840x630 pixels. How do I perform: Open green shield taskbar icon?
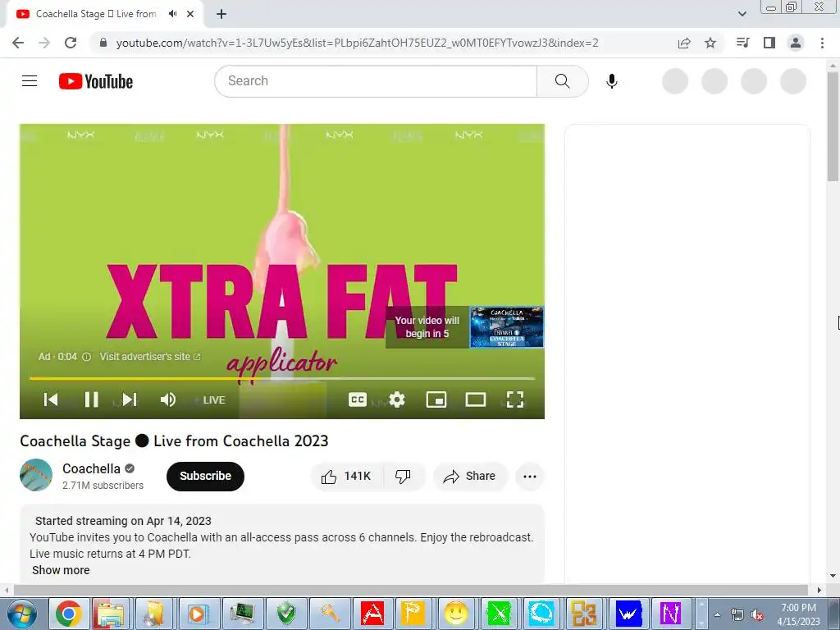pyautogui.click(x=285, y=614)
